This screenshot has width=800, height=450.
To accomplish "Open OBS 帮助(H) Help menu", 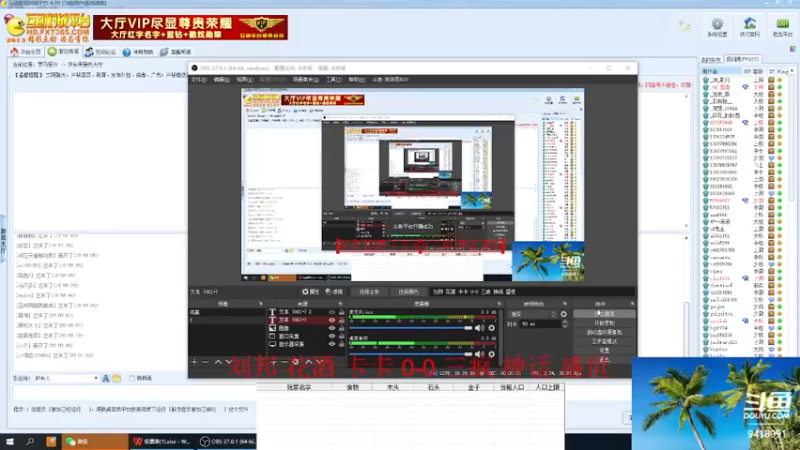I will [x=357, y=80].
